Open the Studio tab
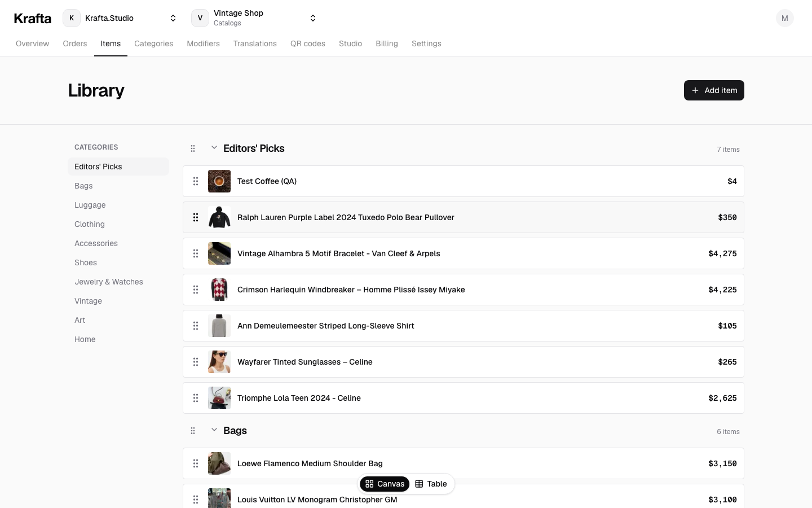Image resolution: width=812 pixels, height=508 pixels. 350,43
